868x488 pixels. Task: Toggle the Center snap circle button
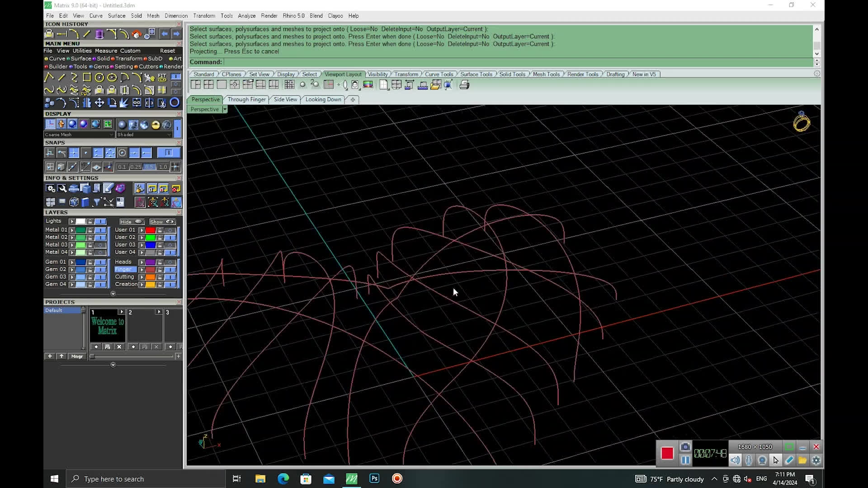(122, 153)
